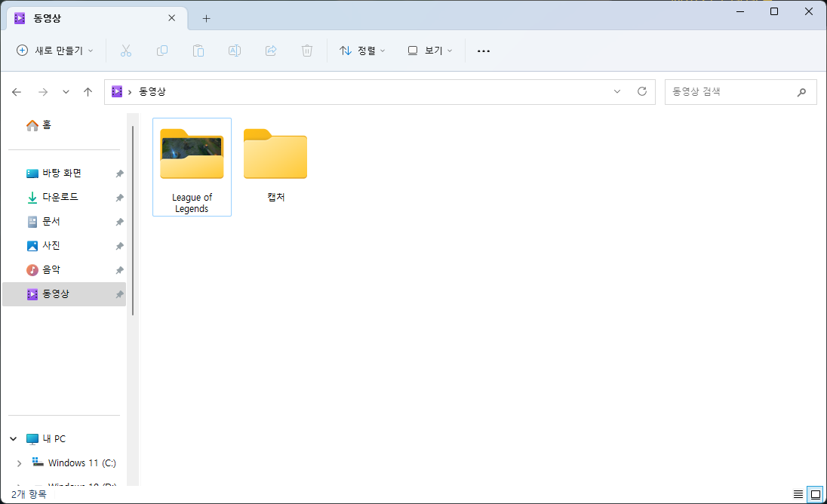Open the 정렬 sort options dropdown
This screenshot has width=827, height=504.
[364, 51]
